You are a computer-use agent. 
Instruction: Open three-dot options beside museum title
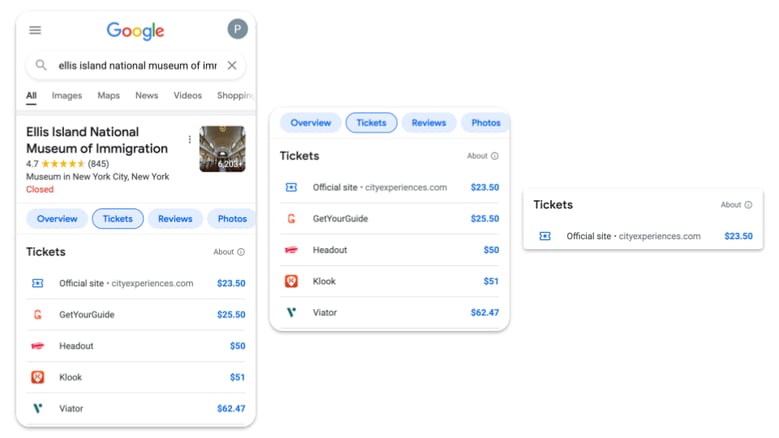tap(190, 140)
